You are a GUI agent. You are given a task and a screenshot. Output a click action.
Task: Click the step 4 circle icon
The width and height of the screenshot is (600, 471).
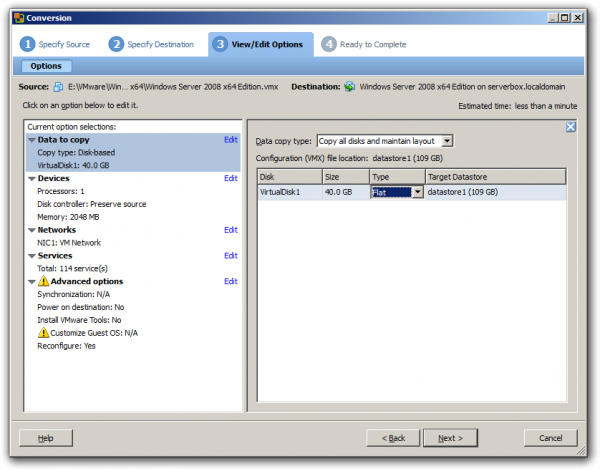tap(329, 44)
